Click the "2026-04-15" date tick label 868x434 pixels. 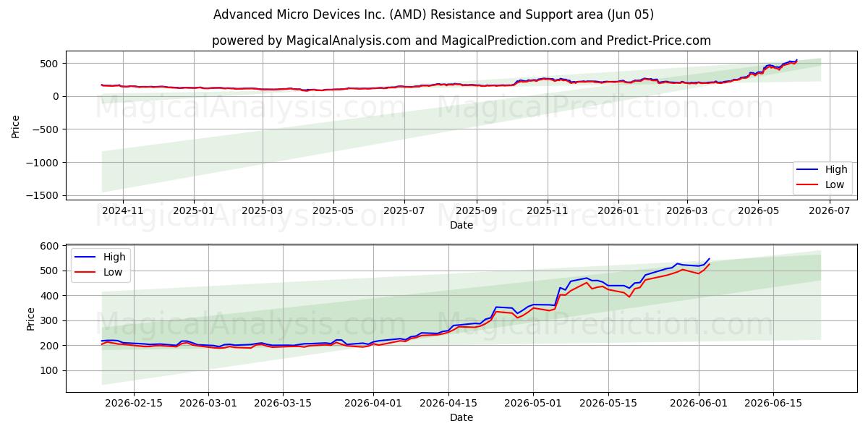pos(448,403)
